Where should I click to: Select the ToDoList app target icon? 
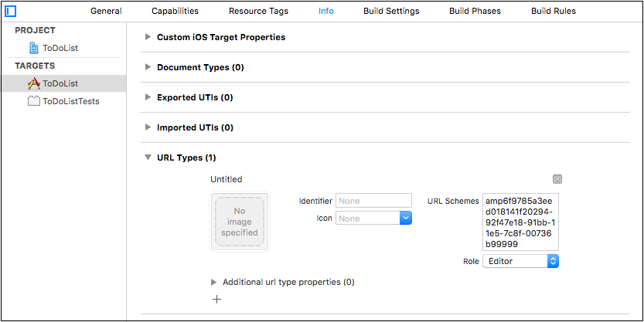[33, 83]
